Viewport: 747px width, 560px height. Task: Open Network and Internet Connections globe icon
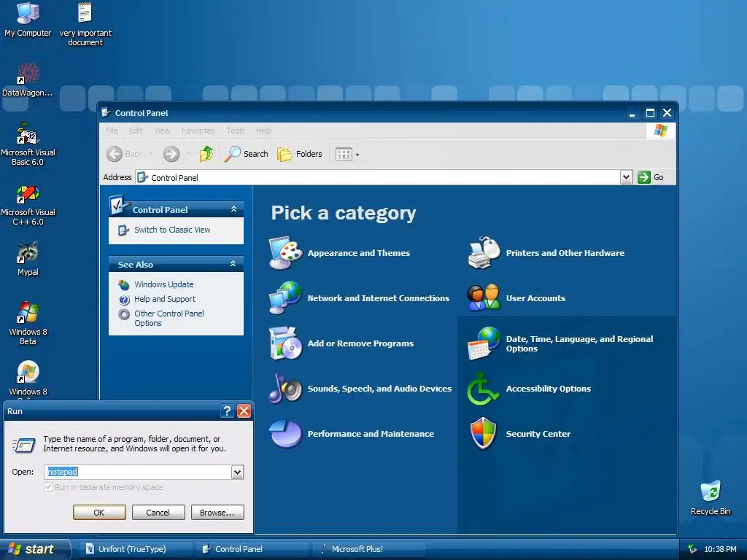point(285,297)
